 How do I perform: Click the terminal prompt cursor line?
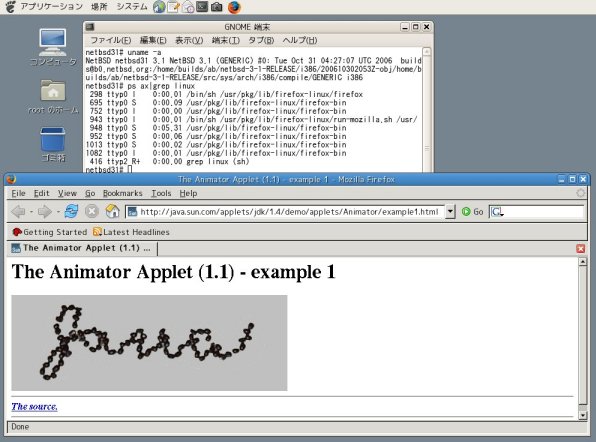pos(109,170)
